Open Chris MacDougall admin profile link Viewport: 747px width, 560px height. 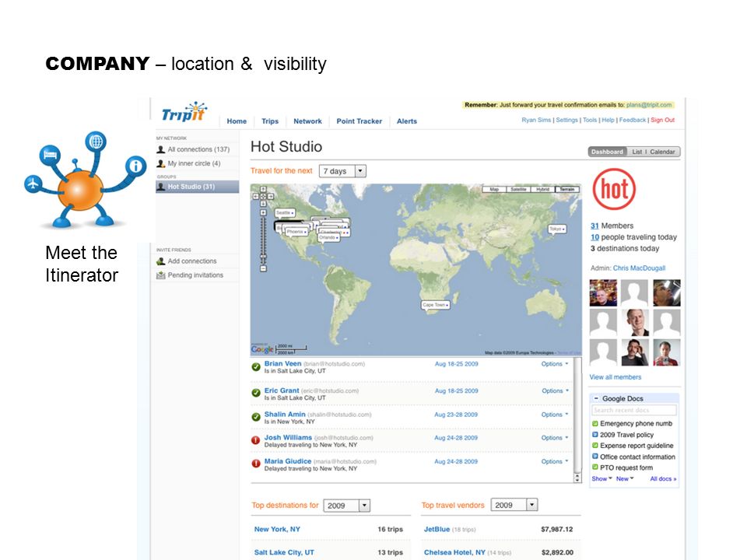(x=639, y=268)
